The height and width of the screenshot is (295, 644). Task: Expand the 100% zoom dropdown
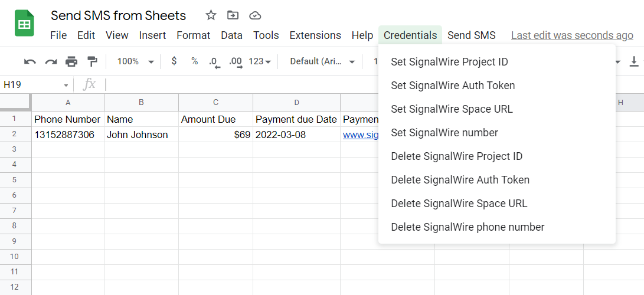135,61
